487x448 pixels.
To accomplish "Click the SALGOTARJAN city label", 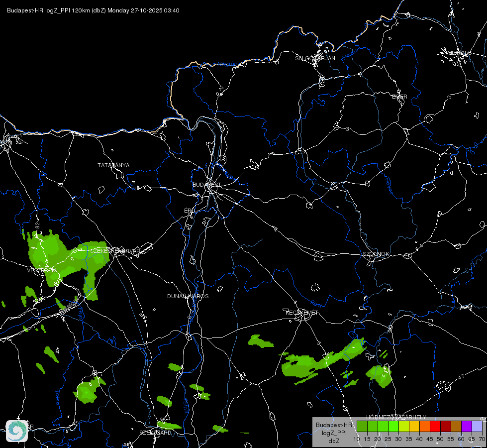I will tap(315, 58).
